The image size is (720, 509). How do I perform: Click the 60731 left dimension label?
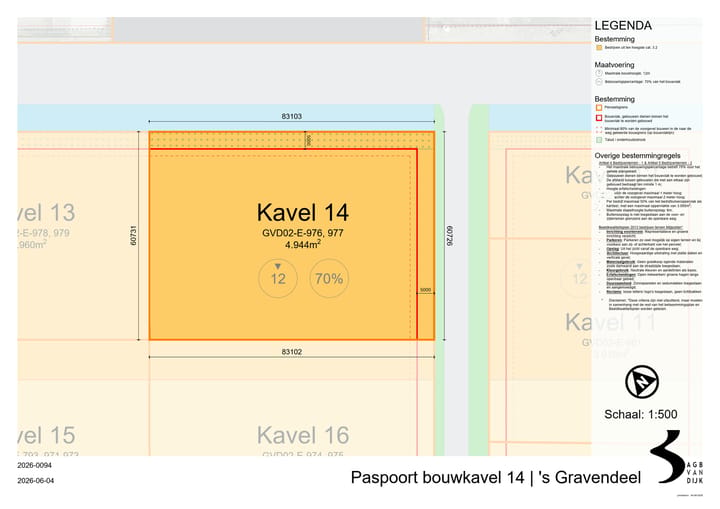(x=133, y=235)
